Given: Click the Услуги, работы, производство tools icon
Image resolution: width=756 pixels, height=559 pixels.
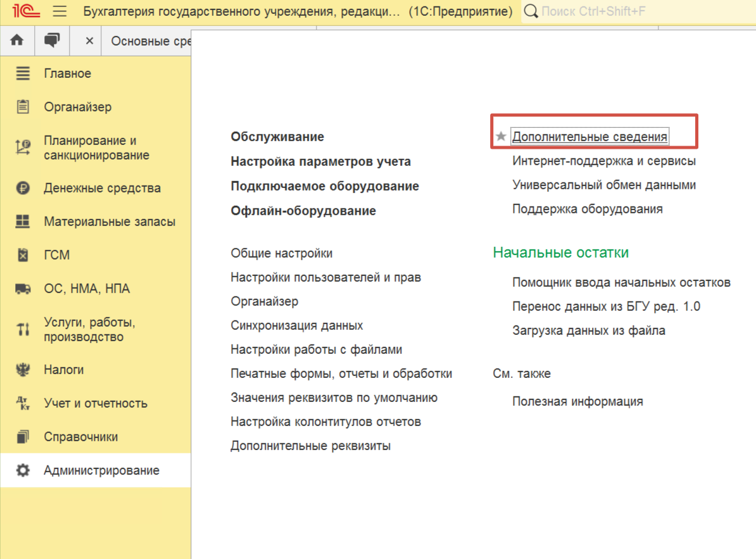Looking at the screenshot, I should tap(23, 329).
